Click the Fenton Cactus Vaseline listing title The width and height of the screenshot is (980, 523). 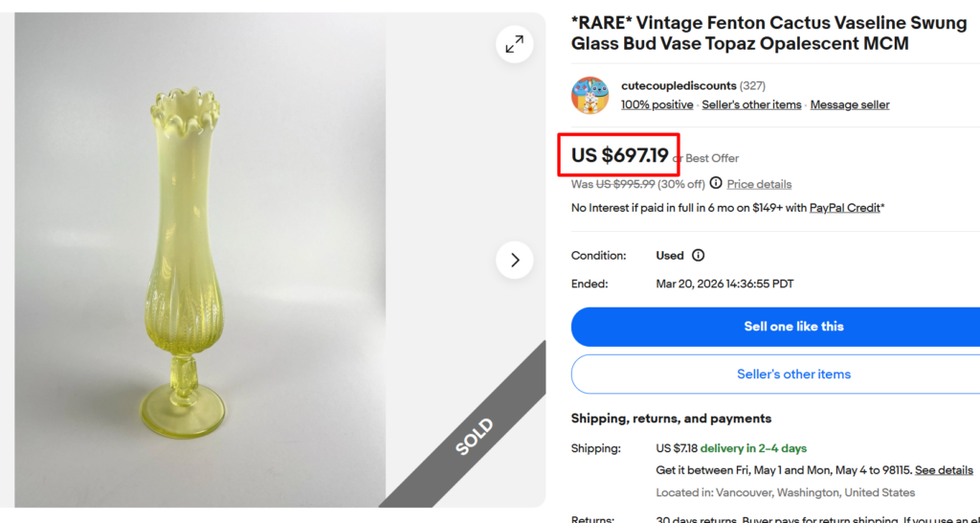[768, 34]
